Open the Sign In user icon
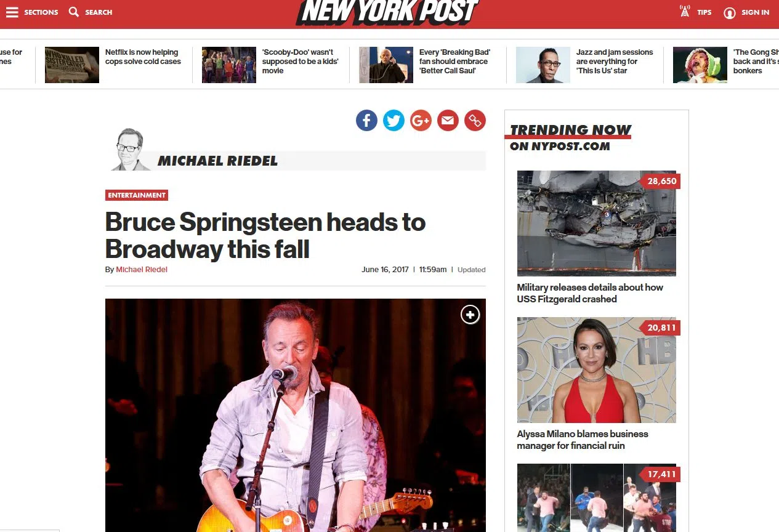This screenshot has height=532, width=779. point(730,12)
